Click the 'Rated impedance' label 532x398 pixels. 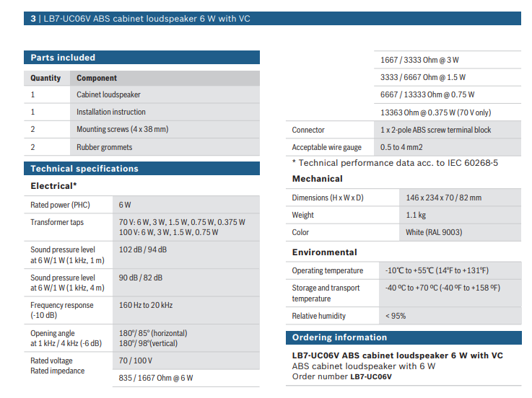[58, 371]
